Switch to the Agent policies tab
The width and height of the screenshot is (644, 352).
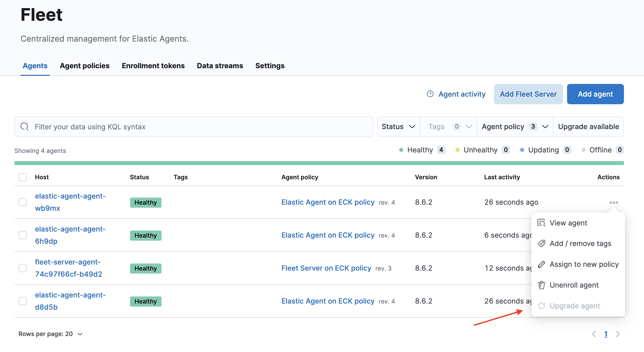coord(85,66)
